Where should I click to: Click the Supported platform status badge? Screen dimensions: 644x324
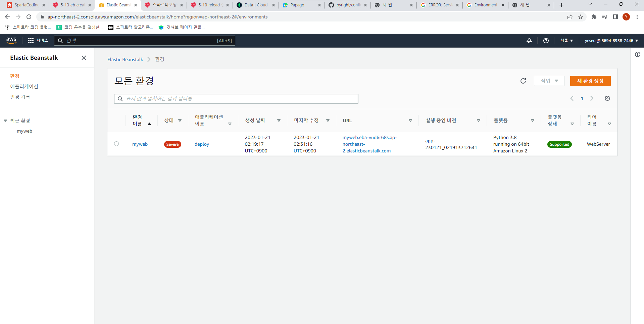point(559,144)
